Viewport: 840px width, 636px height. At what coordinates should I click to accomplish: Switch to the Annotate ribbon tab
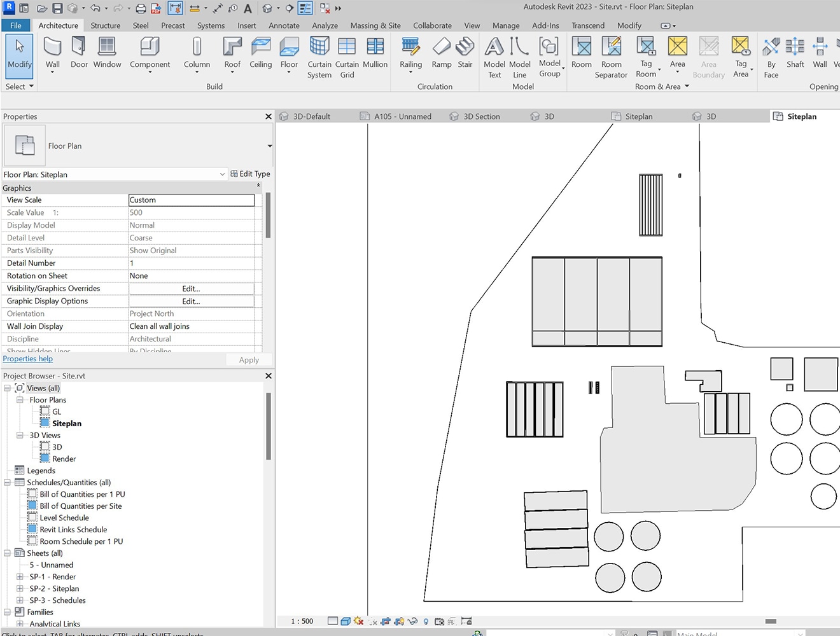(284, 25)
